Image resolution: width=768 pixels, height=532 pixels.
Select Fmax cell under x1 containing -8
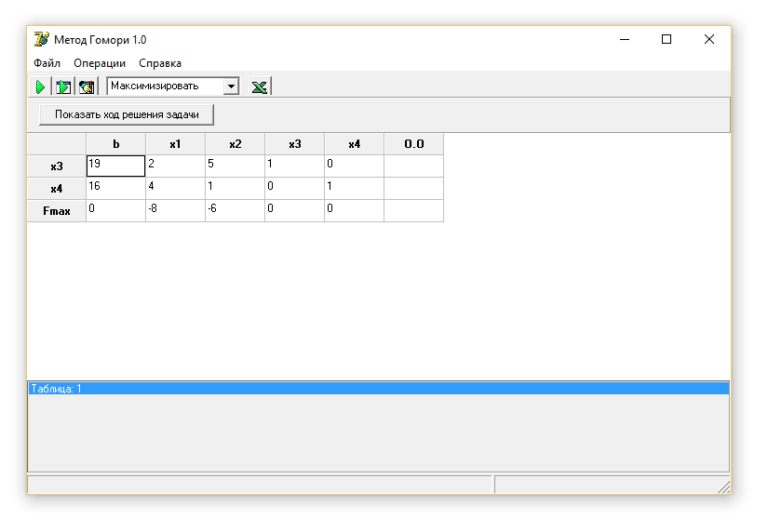pos(175,211)
